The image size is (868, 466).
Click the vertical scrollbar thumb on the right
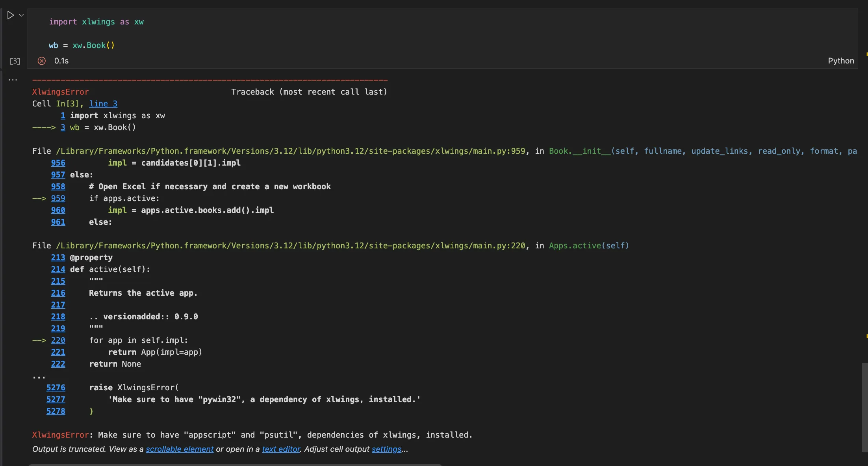pyautogui.click(x=865, y=407)
